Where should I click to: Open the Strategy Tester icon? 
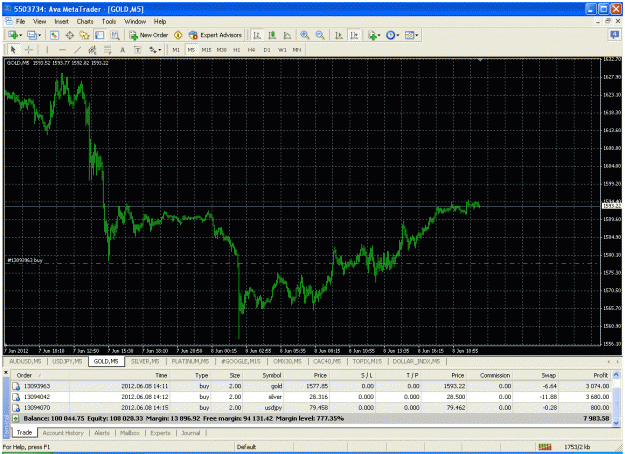coord(115,35)
